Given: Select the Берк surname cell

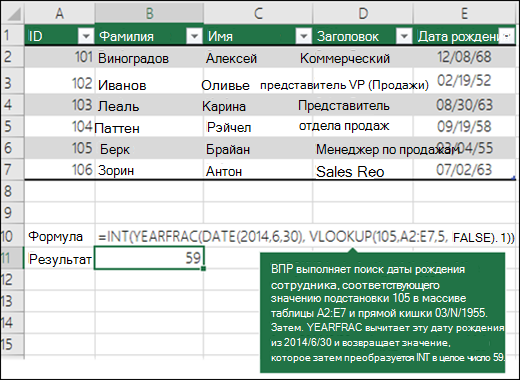Looking at the screenshot, I should point(149,148).
